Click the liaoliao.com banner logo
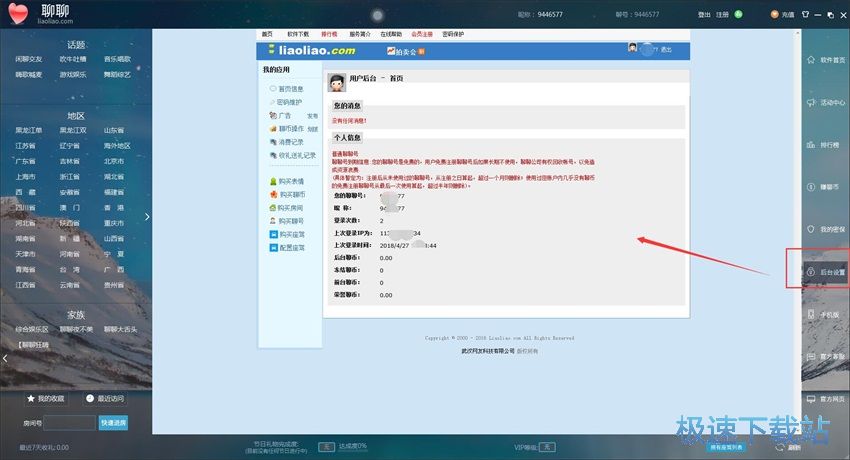 tap(312, 50)
